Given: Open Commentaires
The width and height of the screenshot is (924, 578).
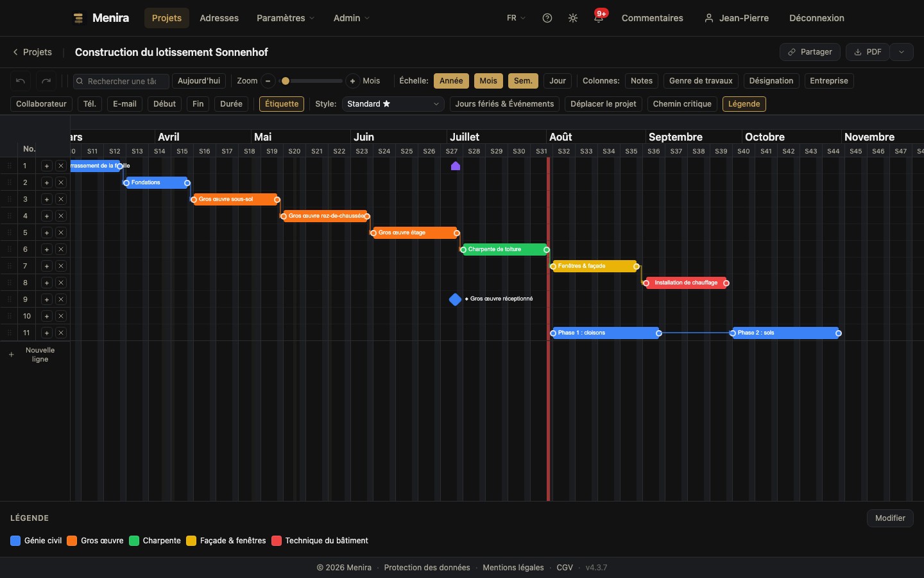Looking at the screenshot, I should (x=652, y=18).
